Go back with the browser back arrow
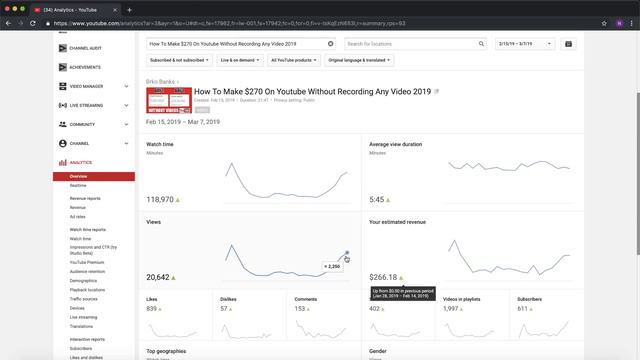Screen dimensions: 640x360 click(8, 23)
